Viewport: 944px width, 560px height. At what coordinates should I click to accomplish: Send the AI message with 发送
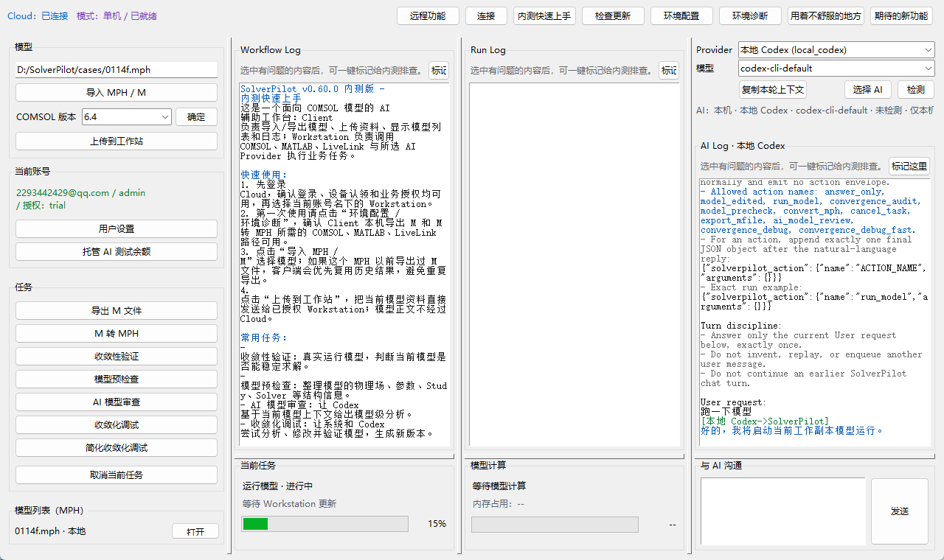900,511
